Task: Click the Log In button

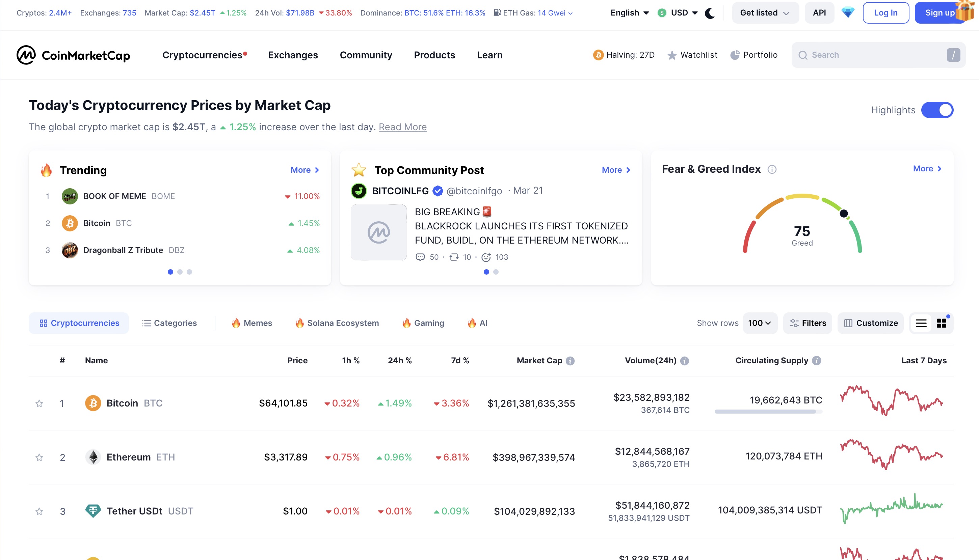Action: coord(885,13)
